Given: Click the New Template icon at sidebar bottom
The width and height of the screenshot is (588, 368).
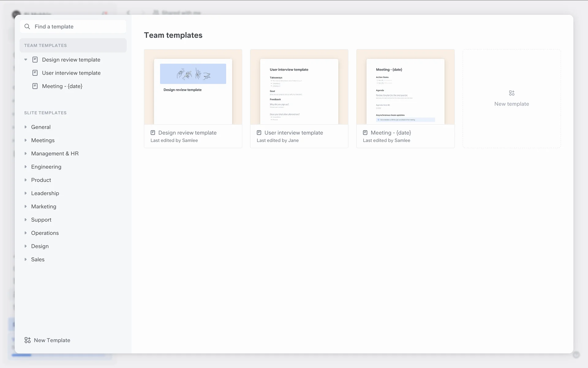Looking at the screenshot, I should 28,340.
